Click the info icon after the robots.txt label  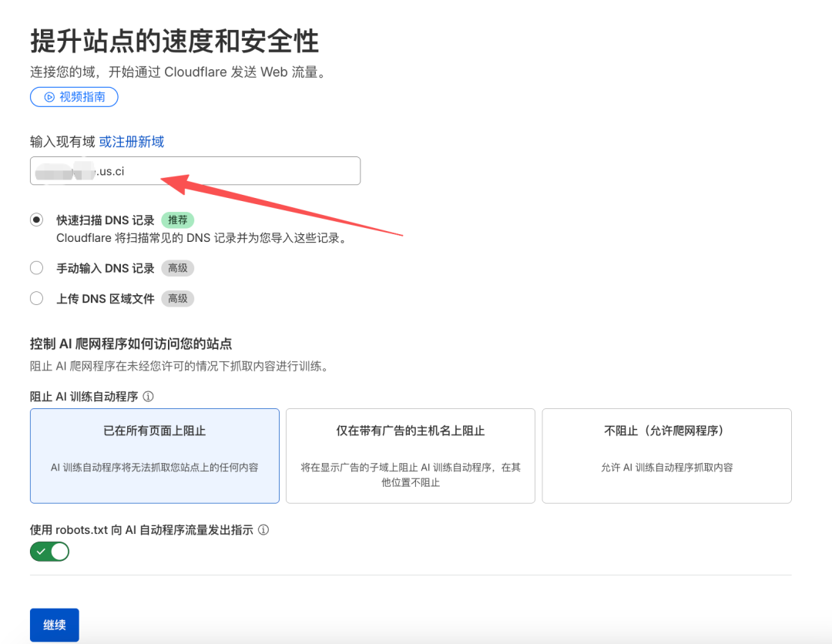(x=263, y=529)
